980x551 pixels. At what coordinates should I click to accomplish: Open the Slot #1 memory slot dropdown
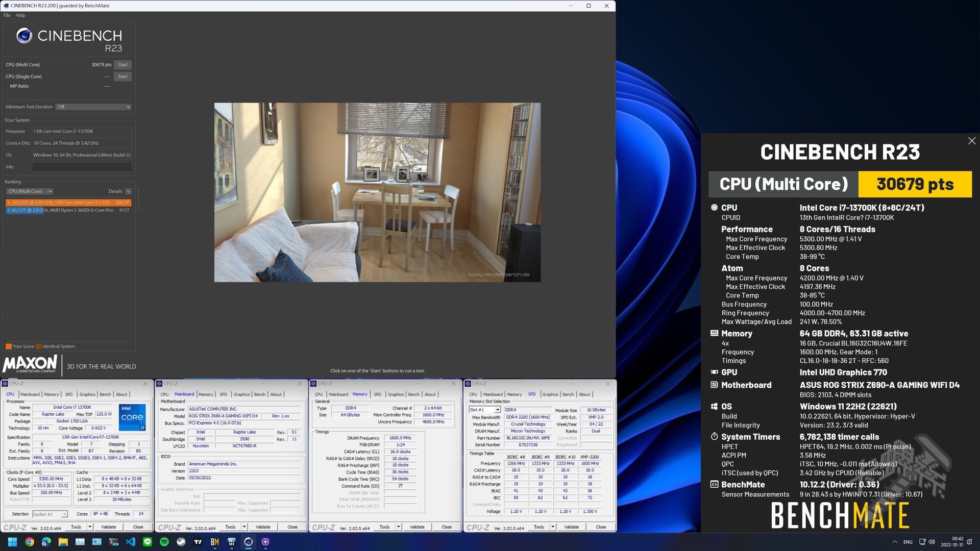pyautogui.click(x=485, y=410)
